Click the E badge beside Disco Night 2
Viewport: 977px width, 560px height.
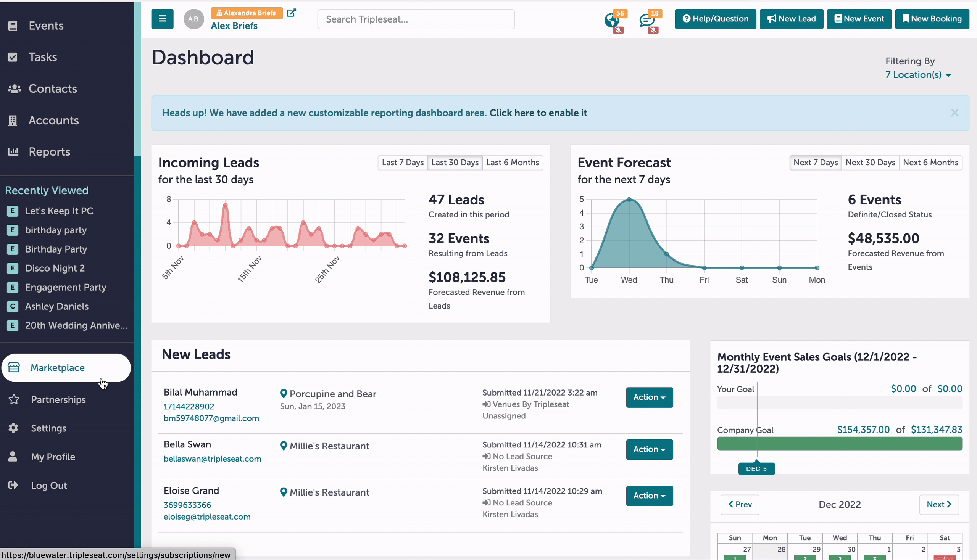pos(13,268)
